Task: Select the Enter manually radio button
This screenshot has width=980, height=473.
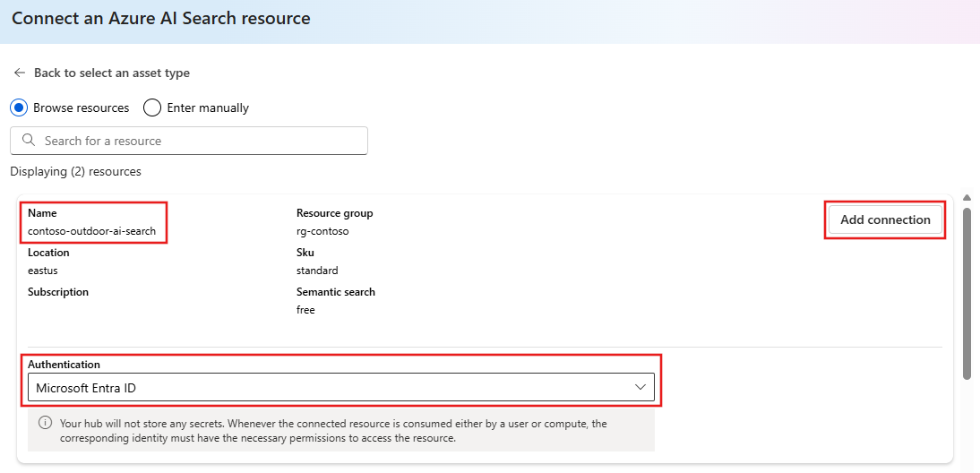Action: (152, 107)
